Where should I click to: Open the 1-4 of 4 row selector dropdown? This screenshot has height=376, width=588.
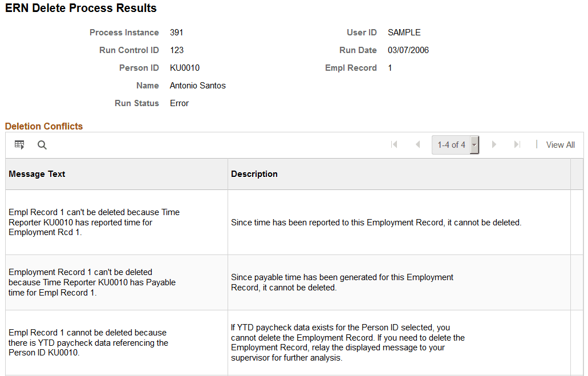452,144
